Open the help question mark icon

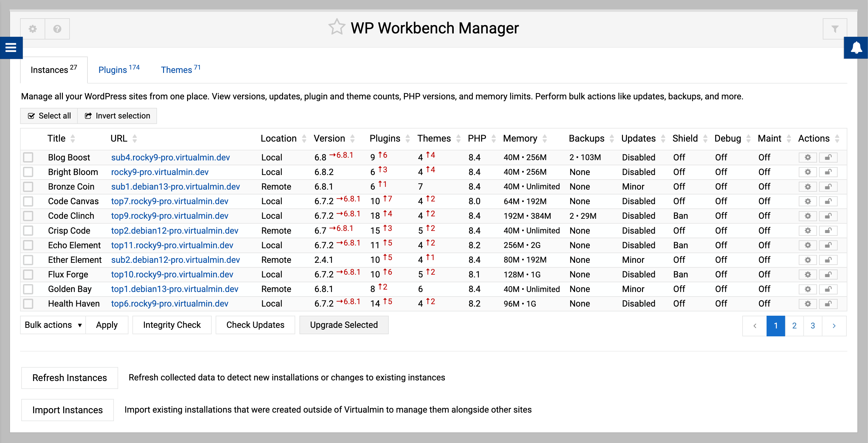[x=57, y=29]
